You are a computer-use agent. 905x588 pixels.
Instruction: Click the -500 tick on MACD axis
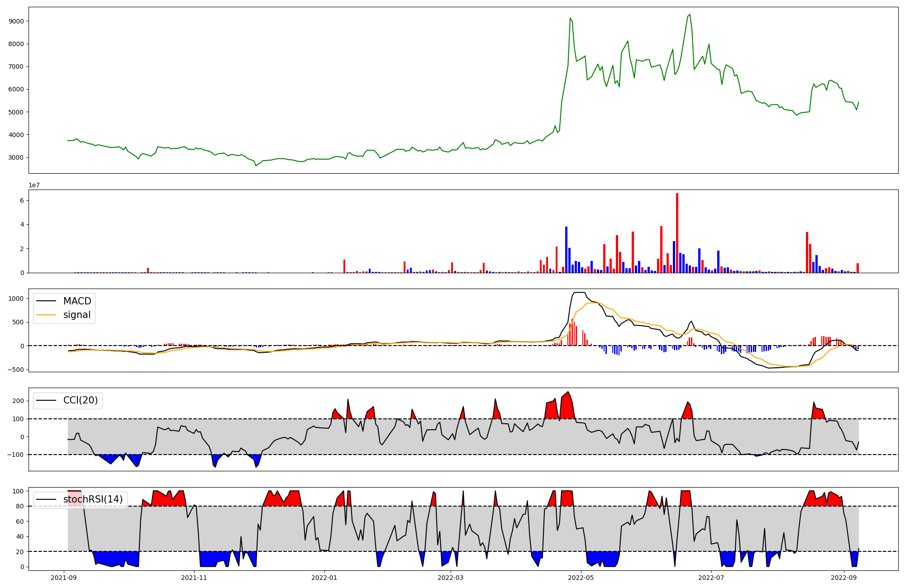point(16,370)
